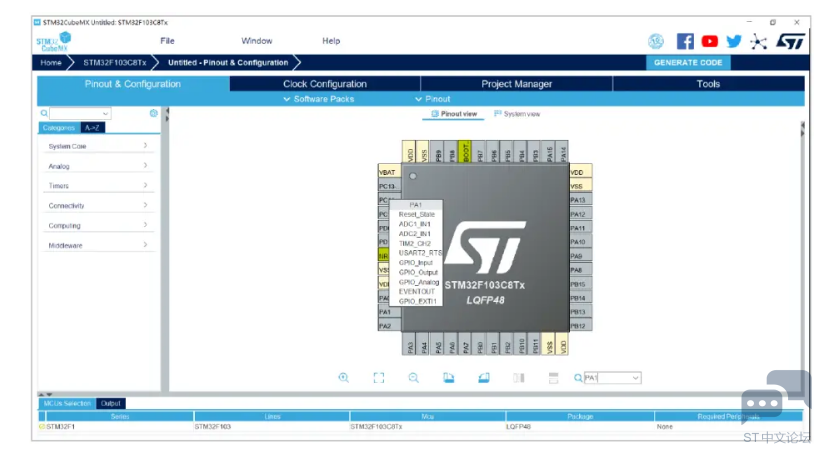This screenshot has width=820, height=453.
Task: Open the Facebook icon in header
Action: tap(685, 41)
